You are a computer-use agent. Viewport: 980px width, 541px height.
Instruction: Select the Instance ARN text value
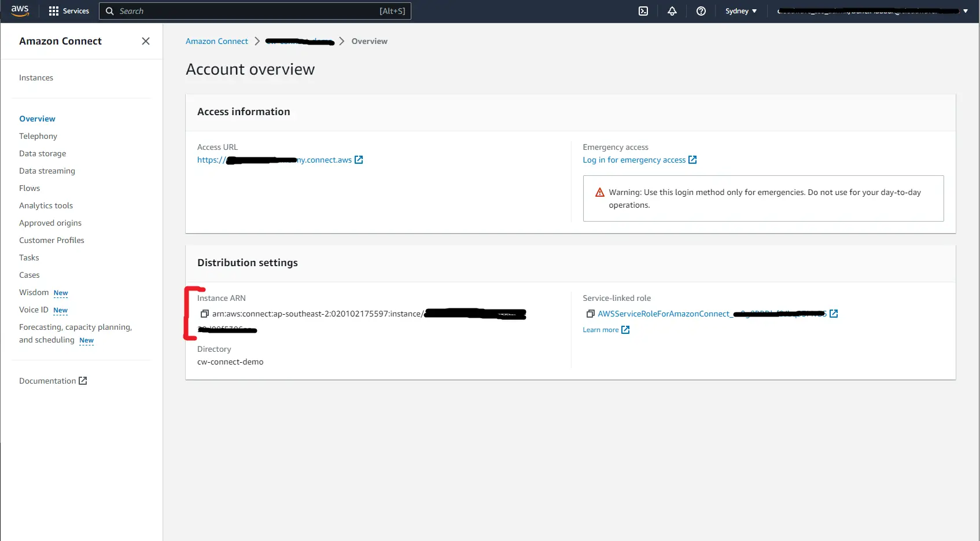(x=362, y=322)
